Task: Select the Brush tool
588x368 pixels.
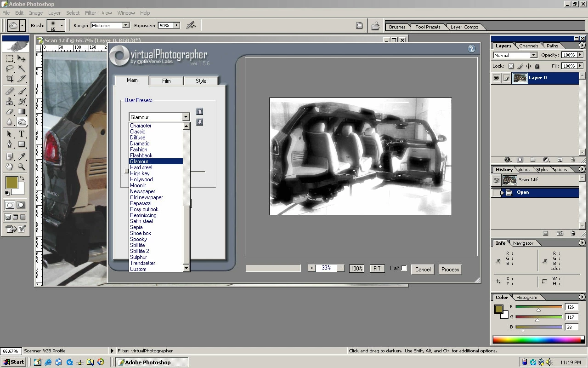Action: pos(21,92)
